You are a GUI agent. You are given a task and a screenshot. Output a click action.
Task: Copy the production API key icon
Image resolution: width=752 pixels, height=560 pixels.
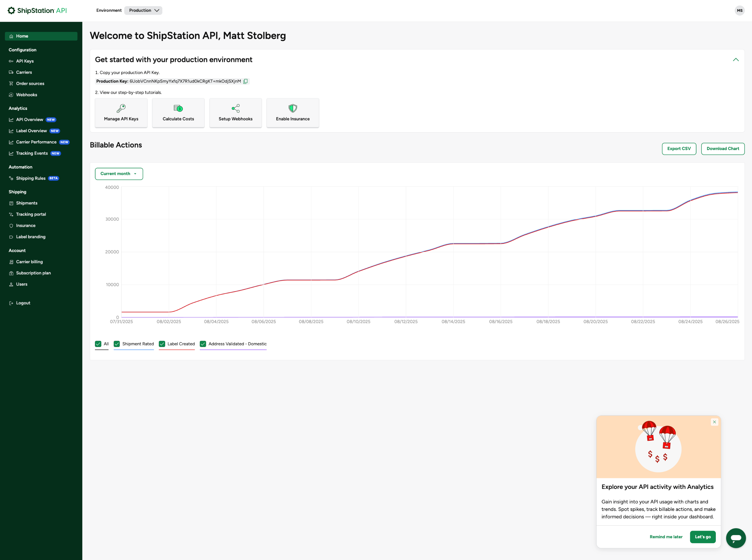pyautogui.click(x=245, y=81)
